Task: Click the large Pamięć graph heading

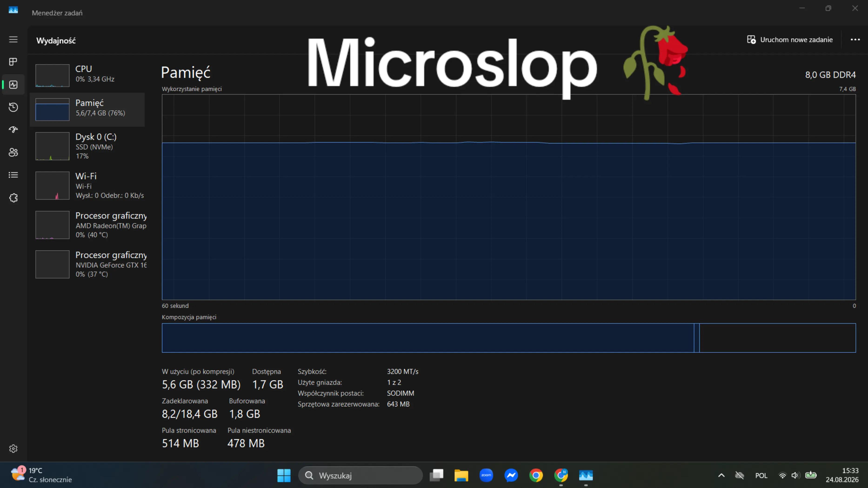Action: click(186, 73)
